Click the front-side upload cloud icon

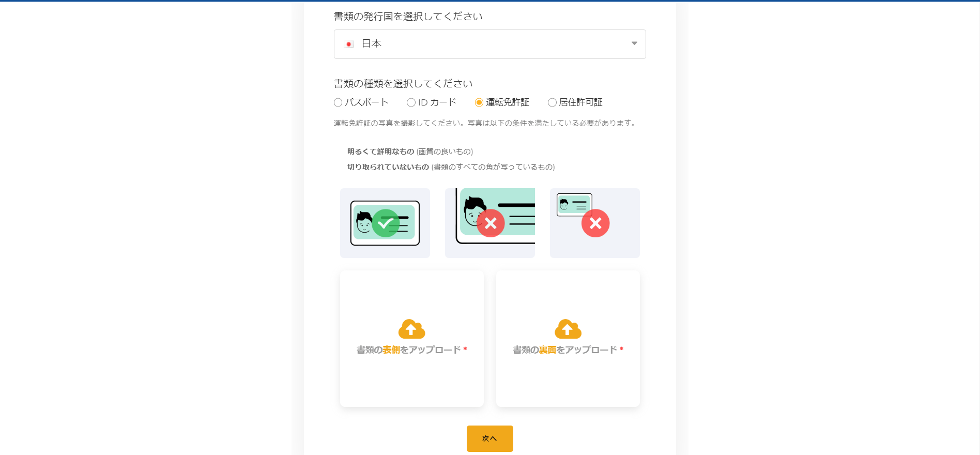[x=411, y=329]
